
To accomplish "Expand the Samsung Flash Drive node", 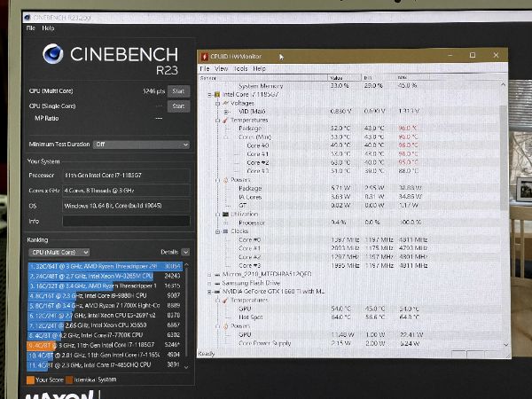I will click(x=209, y=284).
